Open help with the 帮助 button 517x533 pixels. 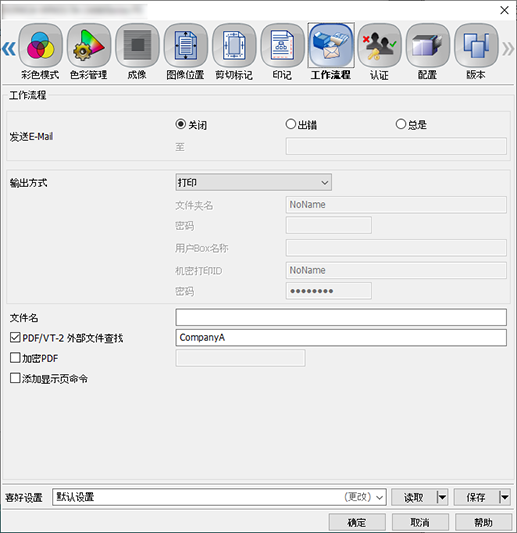pyautogui.click(x=483, y=522)
